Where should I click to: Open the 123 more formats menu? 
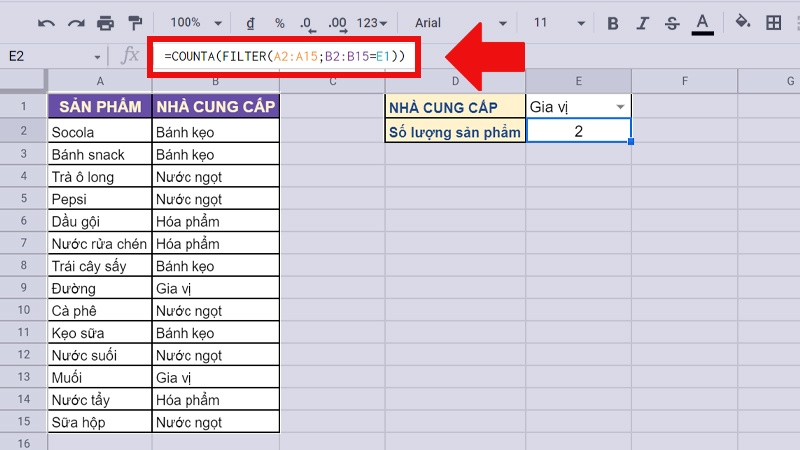click(374, 23)
